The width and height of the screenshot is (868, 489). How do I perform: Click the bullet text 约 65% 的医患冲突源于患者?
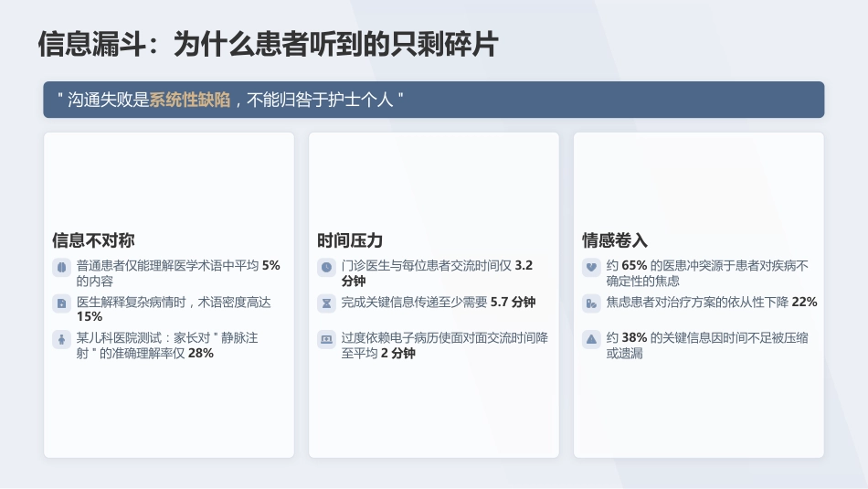pos(707,273)
